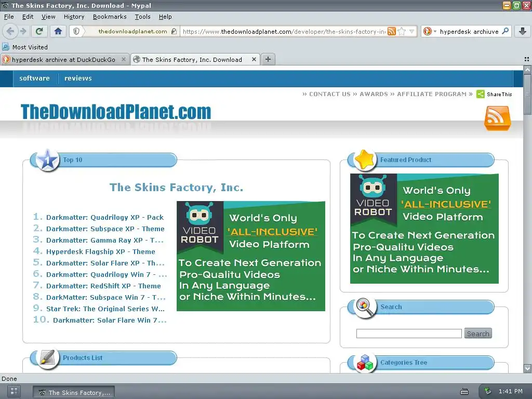The width and height of the screenshot is (532, 399).
Task: Click the URL address bar field
Action: tap(284, 31)
